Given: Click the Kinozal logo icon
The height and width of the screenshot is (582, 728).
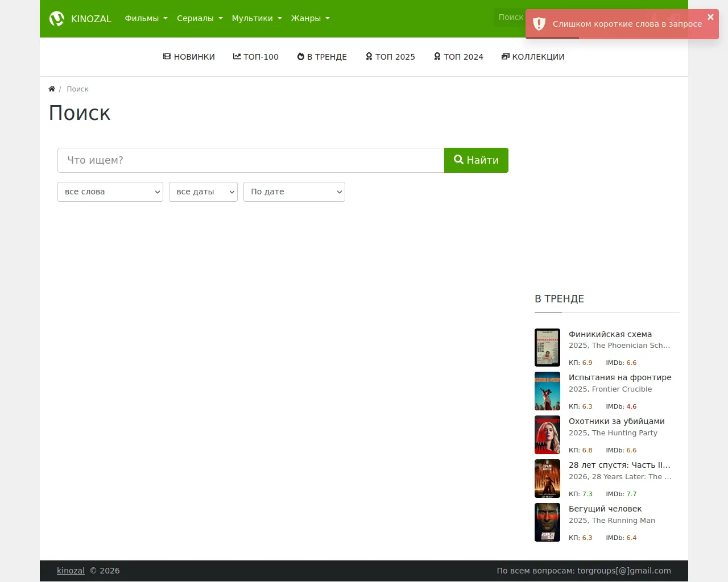Looking at the screenshot, I should point(56,18).
